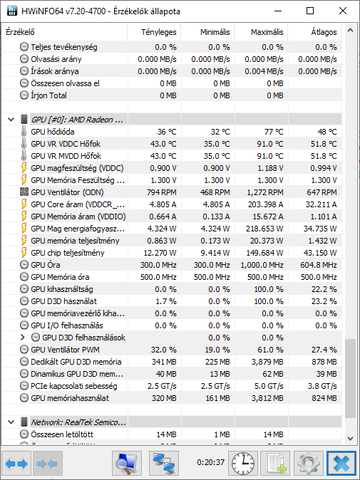Click the expand columns blue arrows icon
Viewport: 360px width, 480px height.
click(16, 463)
